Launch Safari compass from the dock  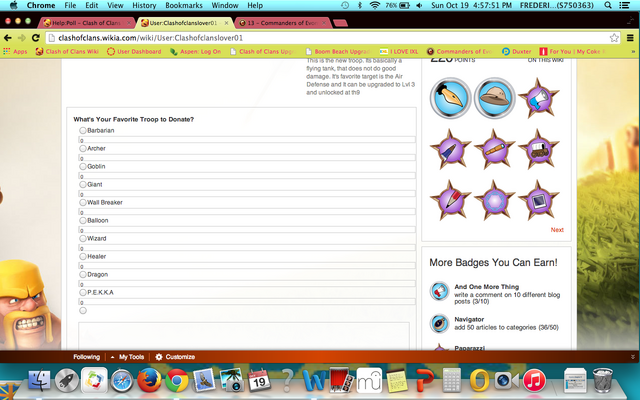point(122,380)
